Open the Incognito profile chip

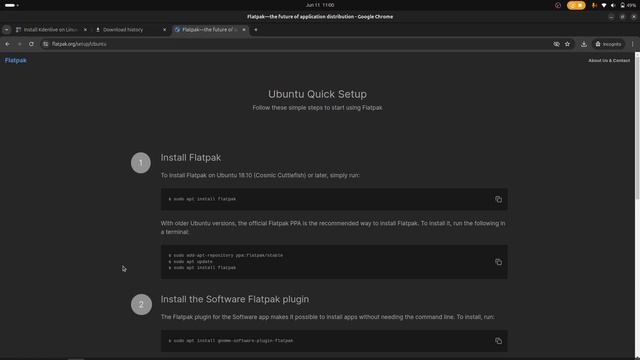point(608,44)
